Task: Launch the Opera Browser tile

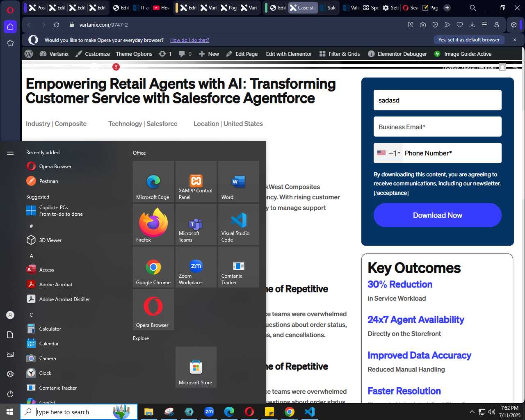Action: [x=153, y=310]
